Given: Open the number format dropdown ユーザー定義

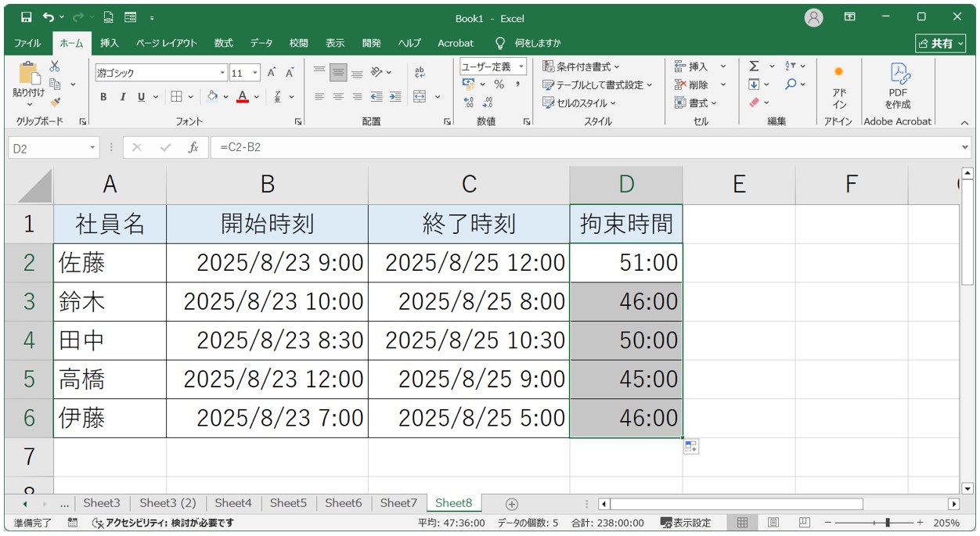Looking at the screenshot, I should pyautogui.click(x=521, y=67).
